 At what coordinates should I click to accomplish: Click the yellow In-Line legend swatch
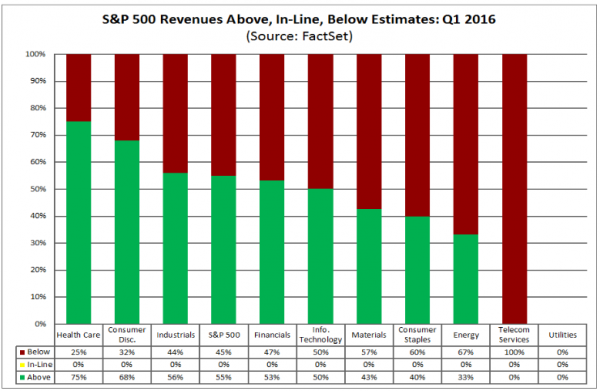coord(22,365)
